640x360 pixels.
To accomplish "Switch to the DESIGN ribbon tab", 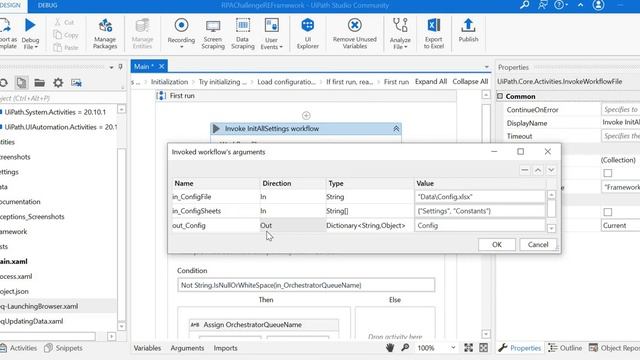I will [10, 5].
